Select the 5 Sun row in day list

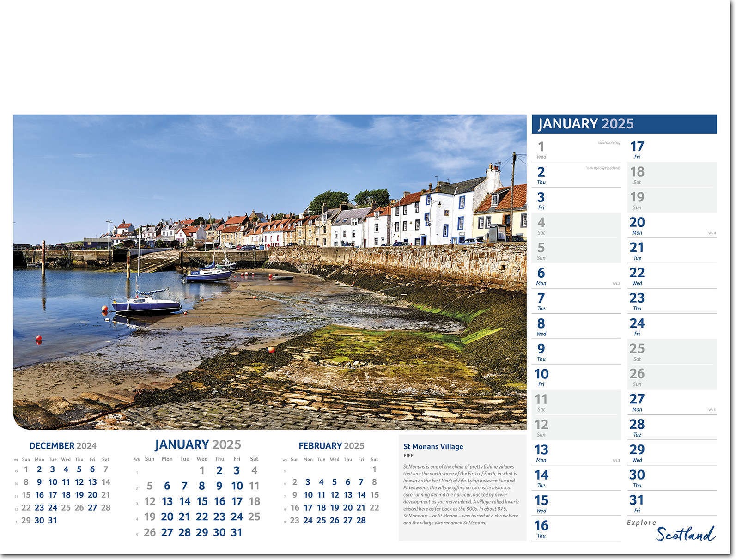pos(576,250)
